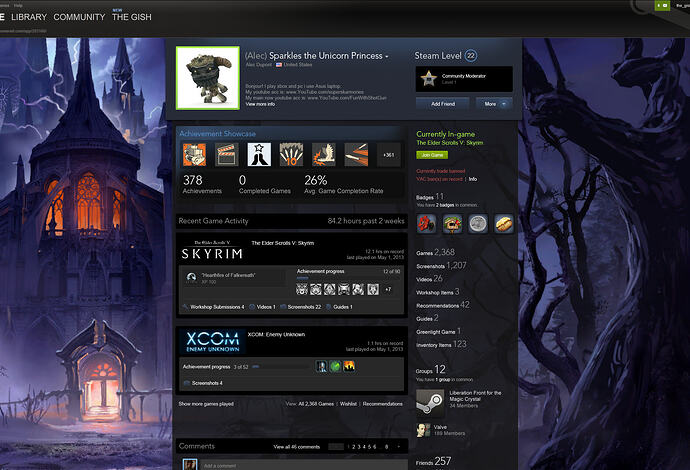
Task: Open the ban Info link
Action: click(x=473, y=179)
